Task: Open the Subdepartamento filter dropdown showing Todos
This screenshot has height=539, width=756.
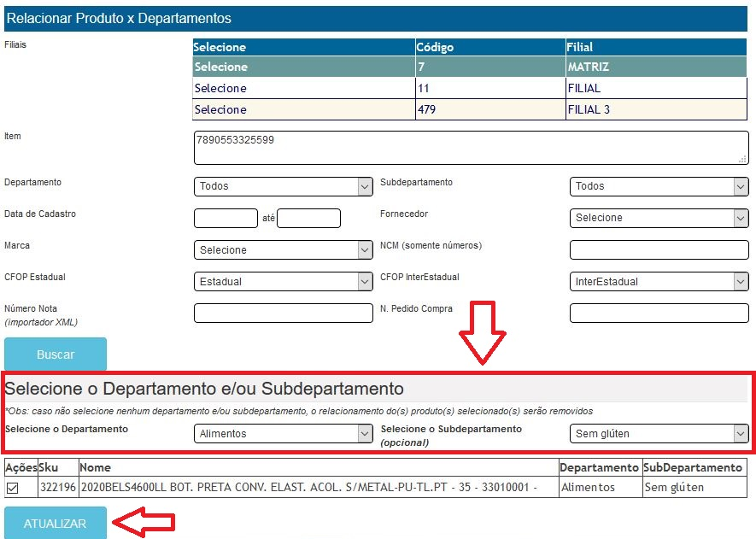Action: coord(659,186)
